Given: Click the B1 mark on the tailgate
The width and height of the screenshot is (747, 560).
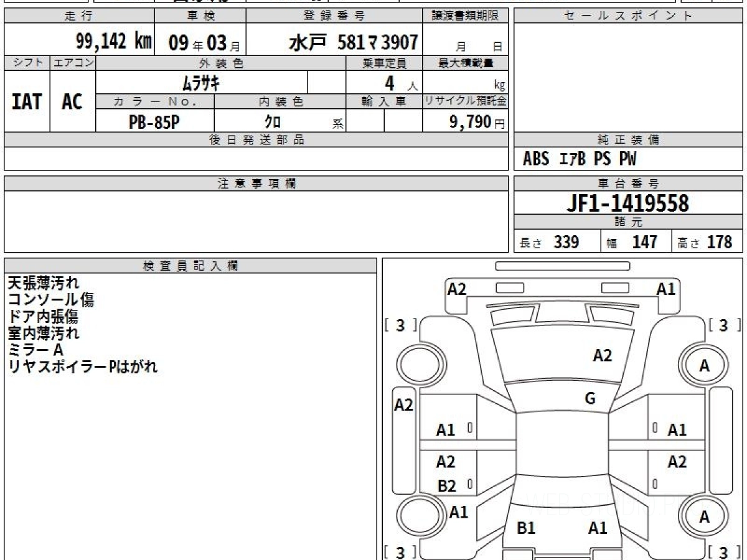Looking at the screenshot, I should 526,528.
